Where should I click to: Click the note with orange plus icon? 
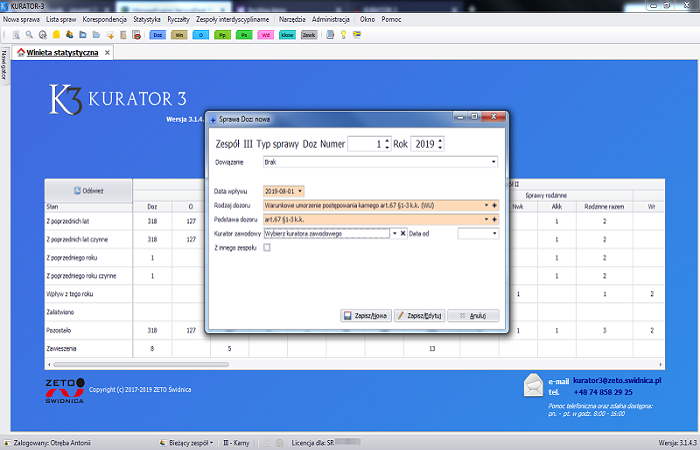[x=110, y=35]
